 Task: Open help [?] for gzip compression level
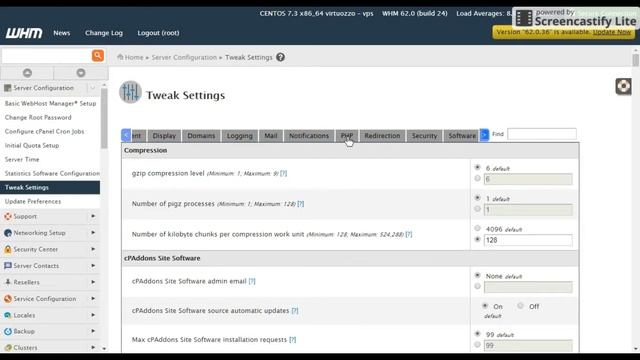[x=284, y=173]
